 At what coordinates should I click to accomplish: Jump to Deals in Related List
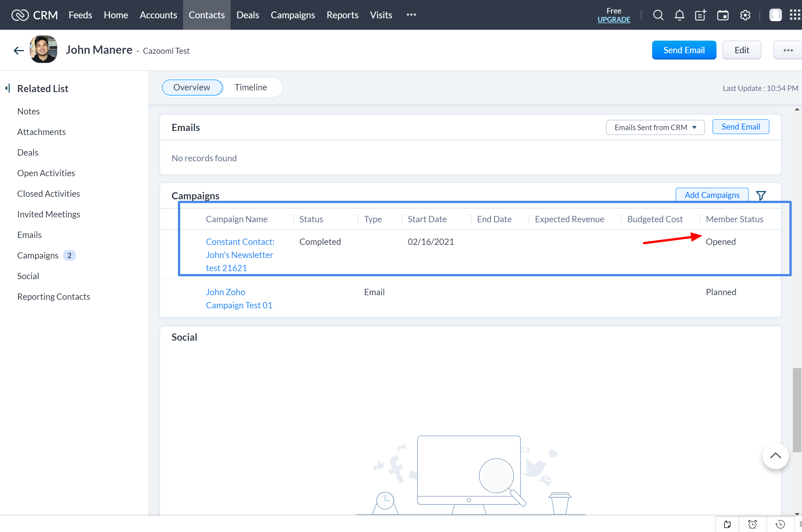(x=28, y=152)
